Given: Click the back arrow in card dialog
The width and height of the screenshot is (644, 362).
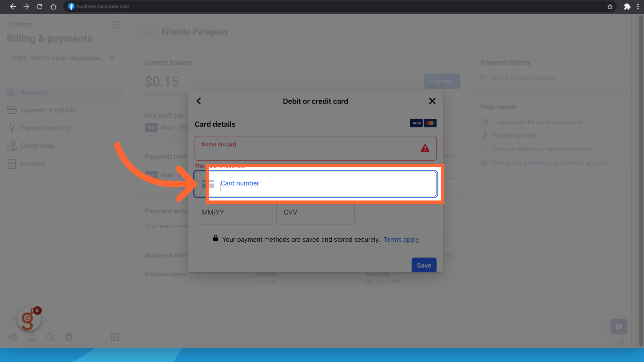Looking at the screenshot, I should (x=199, y=101).
